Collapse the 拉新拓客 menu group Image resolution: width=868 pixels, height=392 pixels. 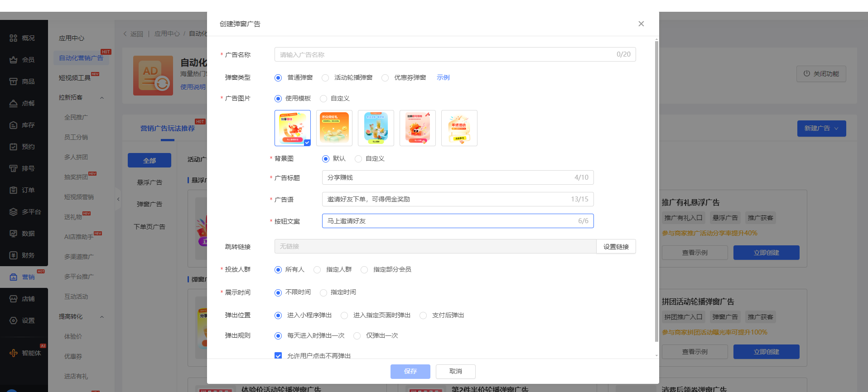[102, 98]
